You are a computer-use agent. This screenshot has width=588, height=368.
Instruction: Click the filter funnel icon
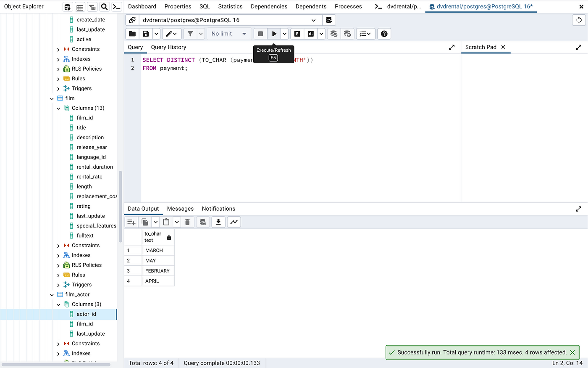click(x=190, y=34)
